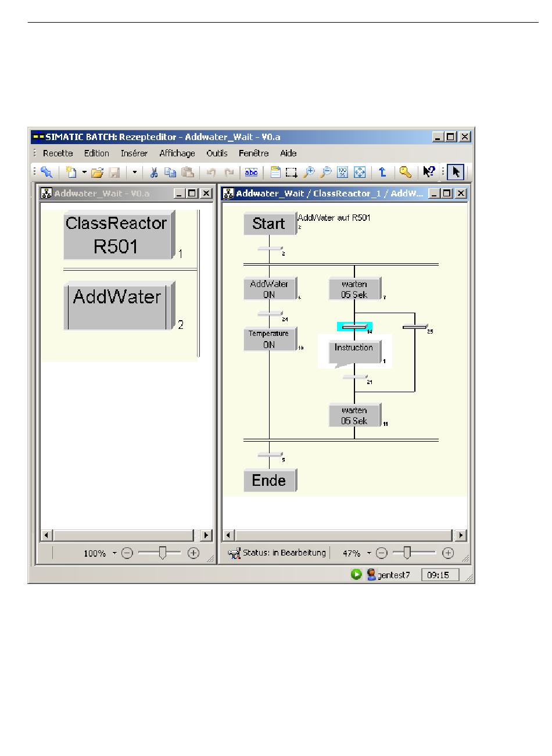
Task: Select the Ende step
Action: point(270,481)
